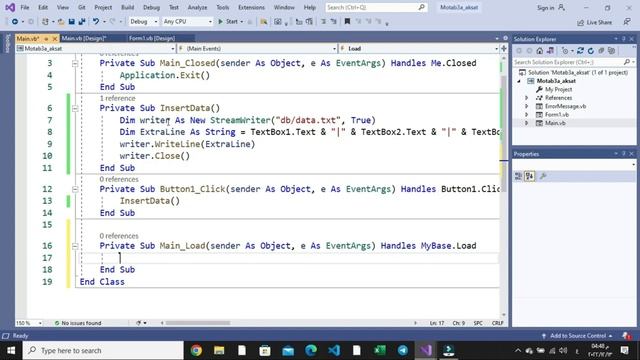This screenshot has height=360, width=640.
Task: Click the Undo arrow icon
Action: point(96,22)
